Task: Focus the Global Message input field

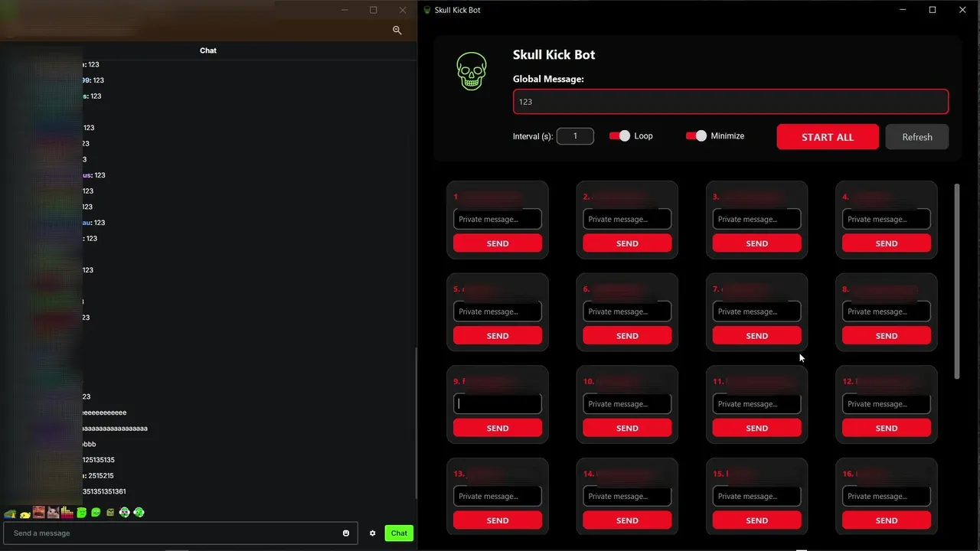Action: click(x=730, y=102)
